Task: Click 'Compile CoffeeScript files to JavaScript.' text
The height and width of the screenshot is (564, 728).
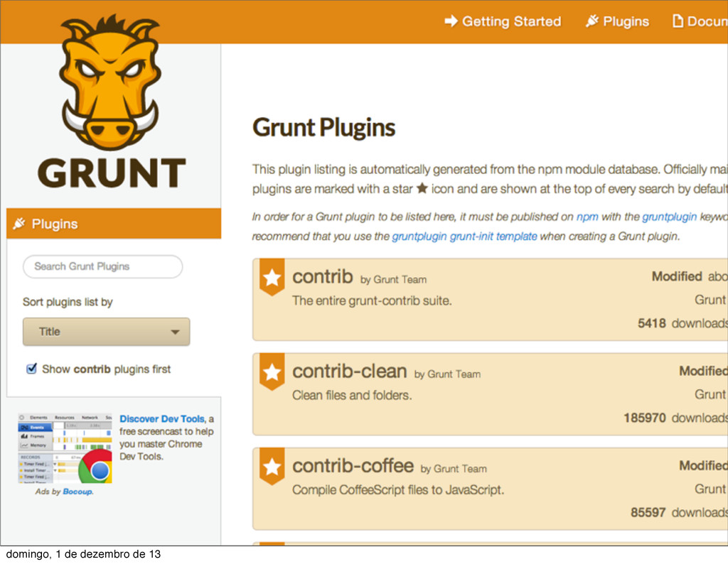Action: click(398, 490)
